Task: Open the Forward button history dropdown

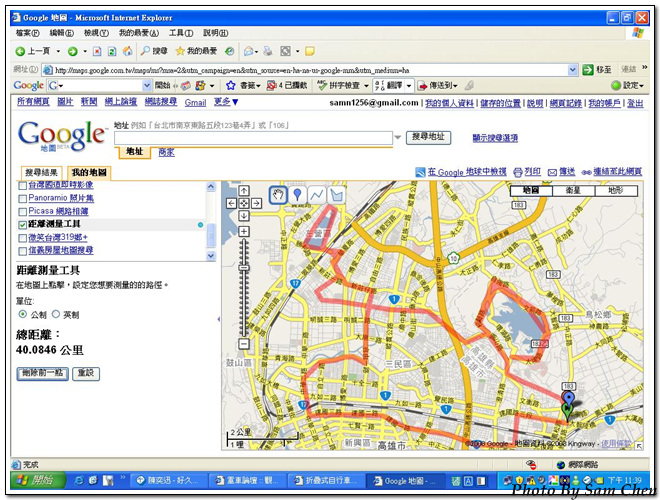Action: [x=85, y=51]
